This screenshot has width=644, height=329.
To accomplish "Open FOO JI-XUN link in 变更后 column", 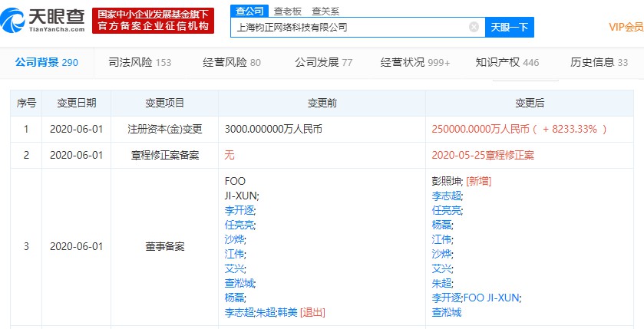I will (492, 298).
